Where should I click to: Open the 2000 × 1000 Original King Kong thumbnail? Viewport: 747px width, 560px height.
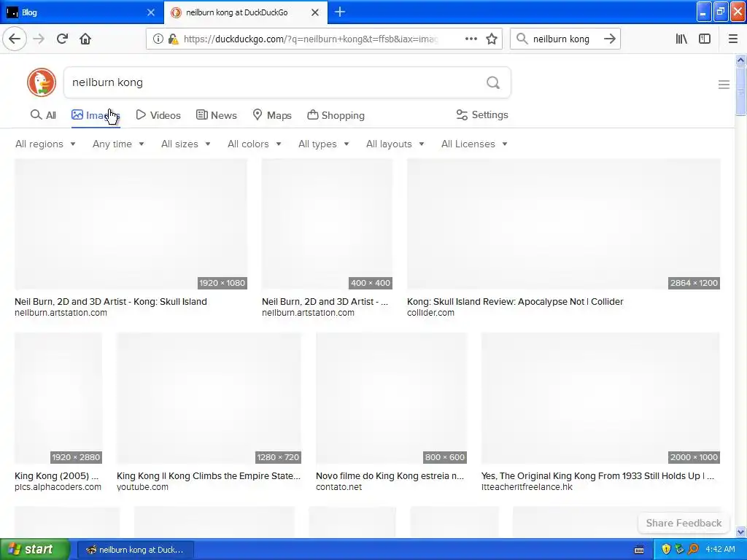[600, 399]
